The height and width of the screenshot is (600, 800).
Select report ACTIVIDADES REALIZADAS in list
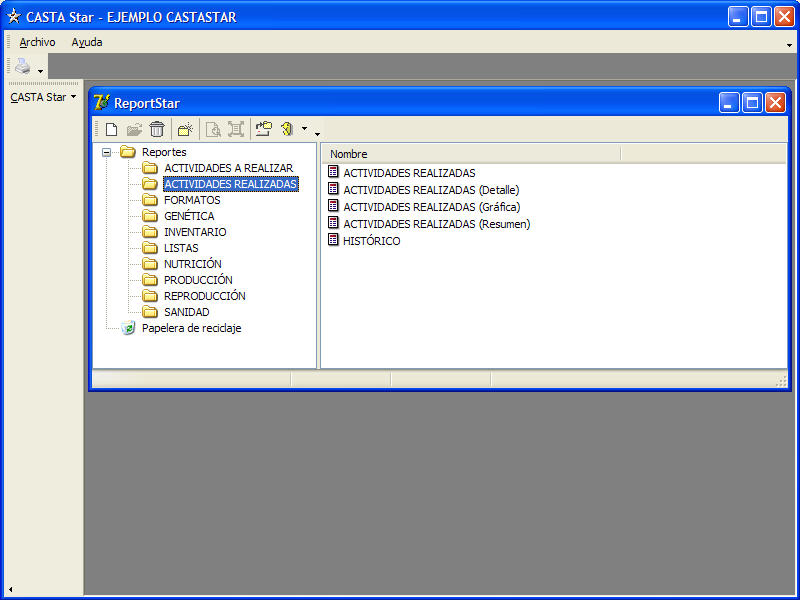tap(409, 173)
